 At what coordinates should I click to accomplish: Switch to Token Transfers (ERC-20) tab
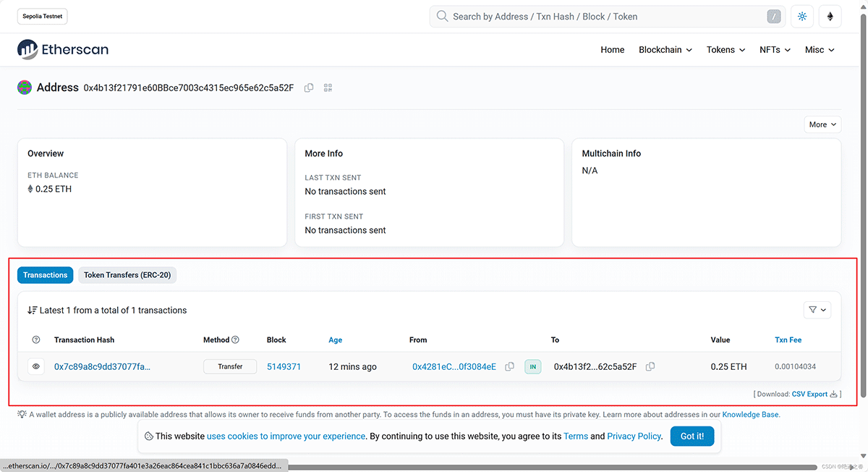click(x=127, y=275)
